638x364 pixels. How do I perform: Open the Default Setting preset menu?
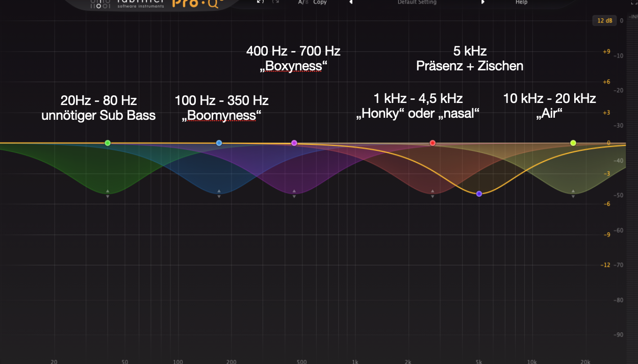click(417, 3)
